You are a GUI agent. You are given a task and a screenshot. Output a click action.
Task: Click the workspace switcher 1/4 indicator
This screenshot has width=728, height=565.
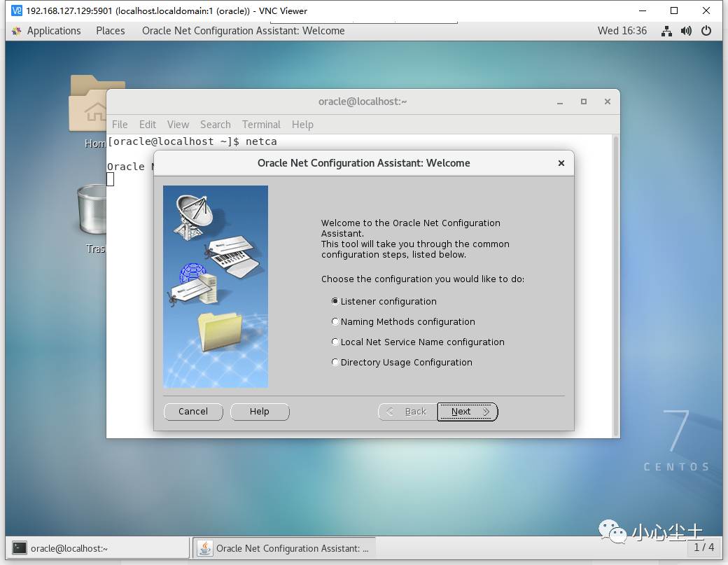[703, 547]
